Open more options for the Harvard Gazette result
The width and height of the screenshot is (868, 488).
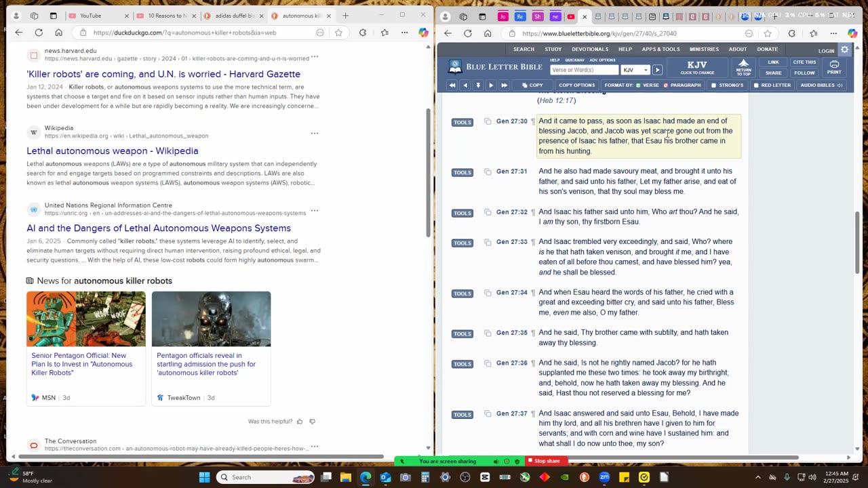click(x=314, y=56)
